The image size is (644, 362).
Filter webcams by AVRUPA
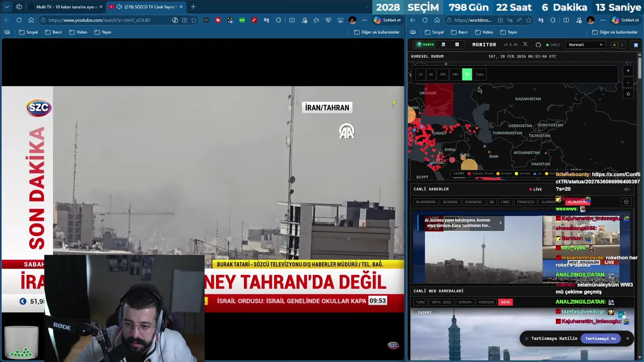tap(465, 302)
